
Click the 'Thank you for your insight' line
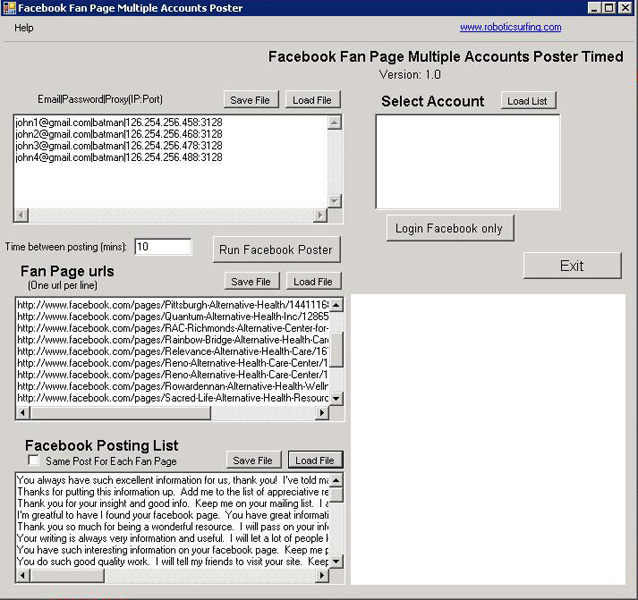click(x=173, y=503)
